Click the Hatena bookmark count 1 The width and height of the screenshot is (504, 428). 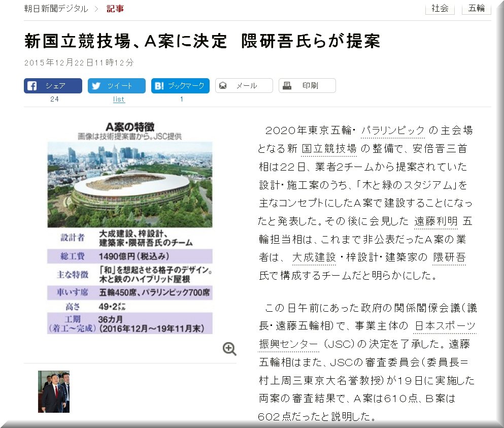[x=182, y=100]
